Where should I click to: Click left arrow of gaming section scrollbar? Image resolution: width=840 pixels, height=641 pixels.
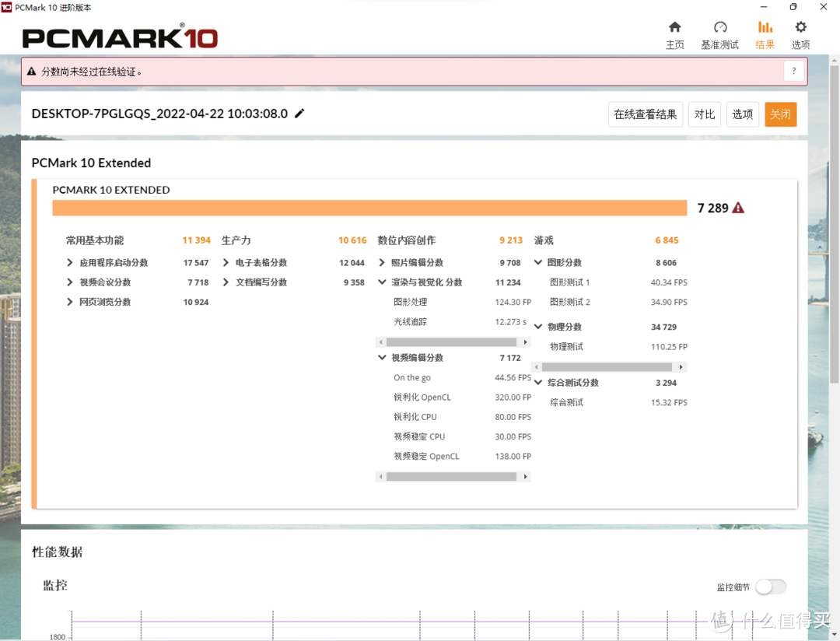(536, 367)
